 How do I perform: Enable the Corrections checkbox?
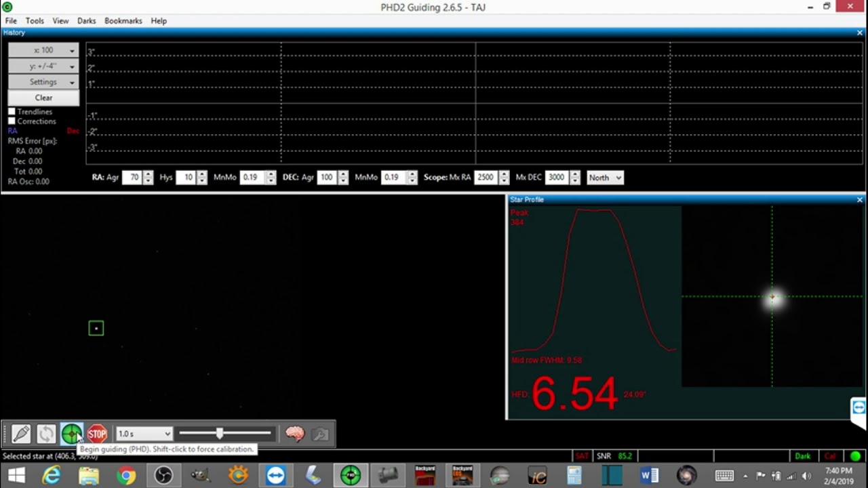click(12, 121)
